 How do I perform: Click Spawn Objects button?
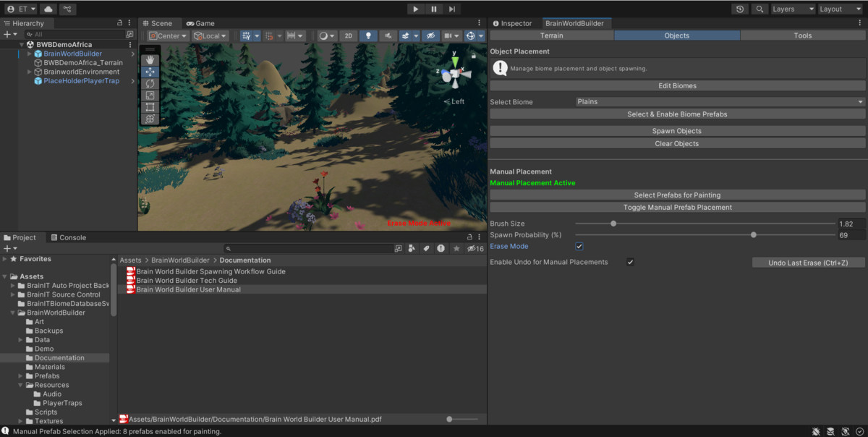677,131
